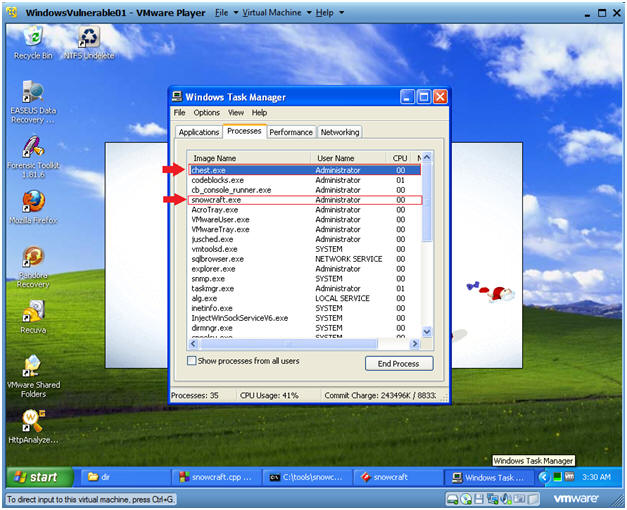Select the explorer.exe process row

tap(305, 269)
